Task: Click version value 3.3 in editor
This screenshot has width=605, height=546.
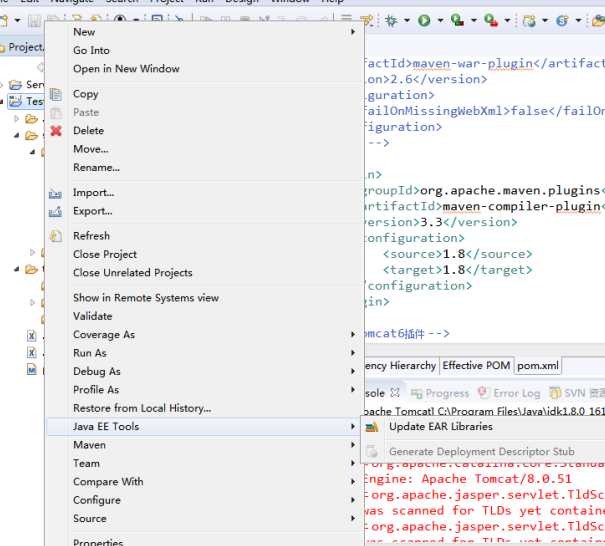Action: [431, 223]
